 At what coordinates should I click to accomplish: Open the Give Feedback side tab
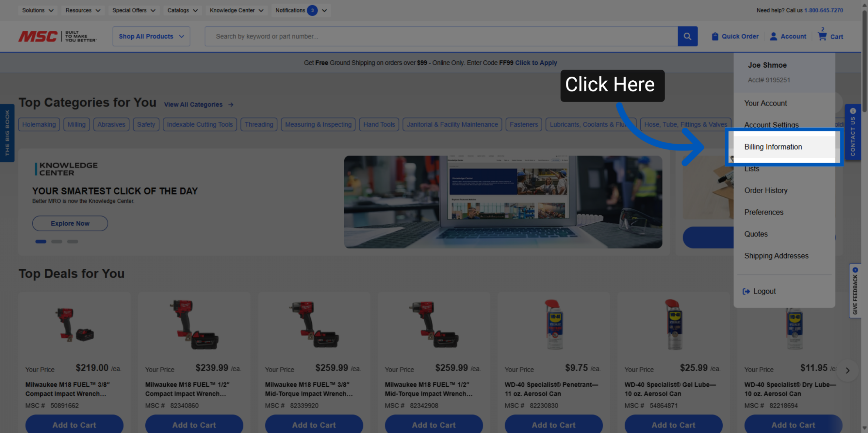(855, 291)
